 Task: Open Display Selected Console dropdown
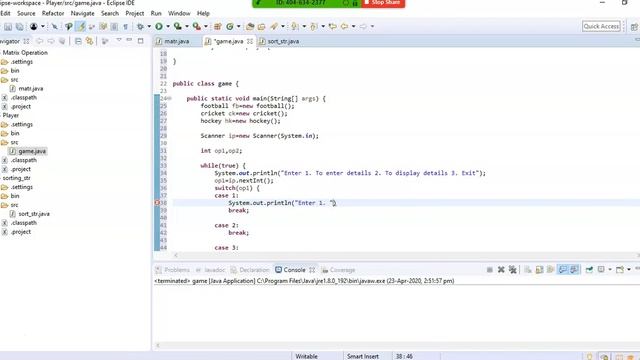tap(610, 270)
